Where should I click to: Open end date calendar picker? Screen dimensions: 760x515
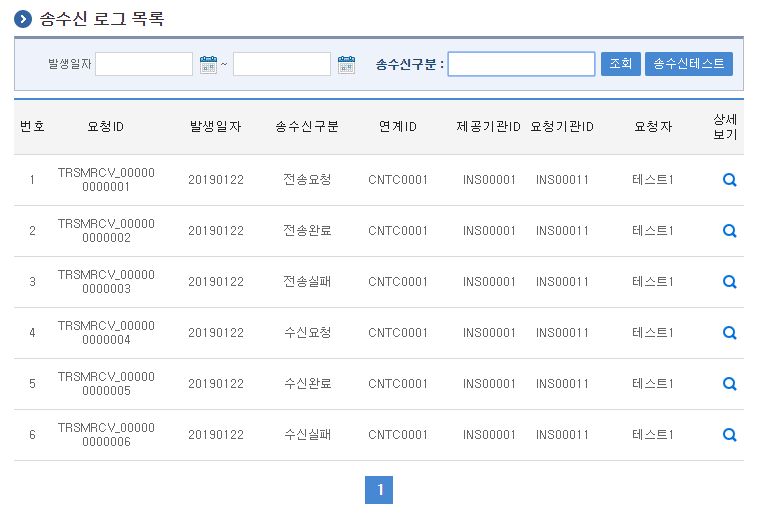pyautogui.click(x=346, y=64)
